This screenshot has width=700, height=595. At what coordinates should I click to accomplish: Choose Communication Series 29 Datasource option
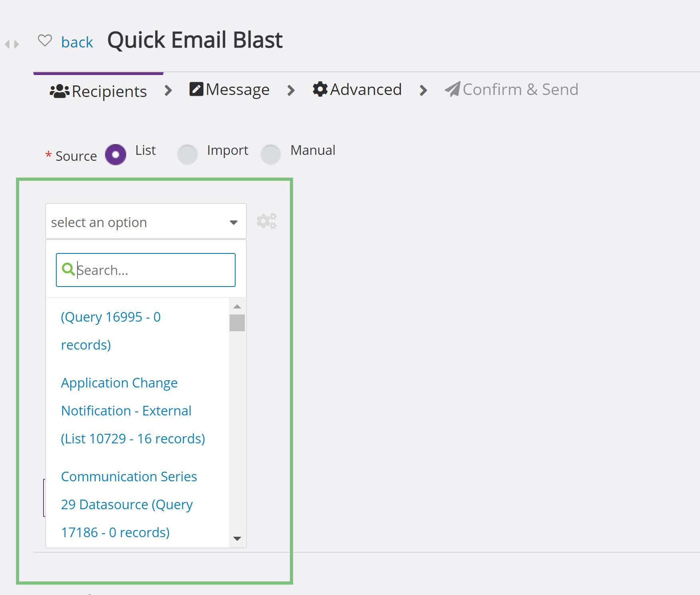[x=137, y=504]
